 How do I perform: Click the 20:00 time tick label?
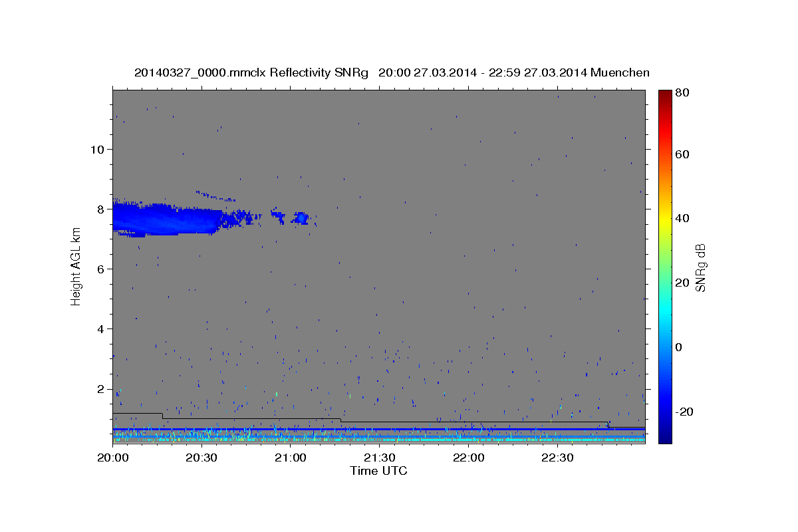coord(112,458)
